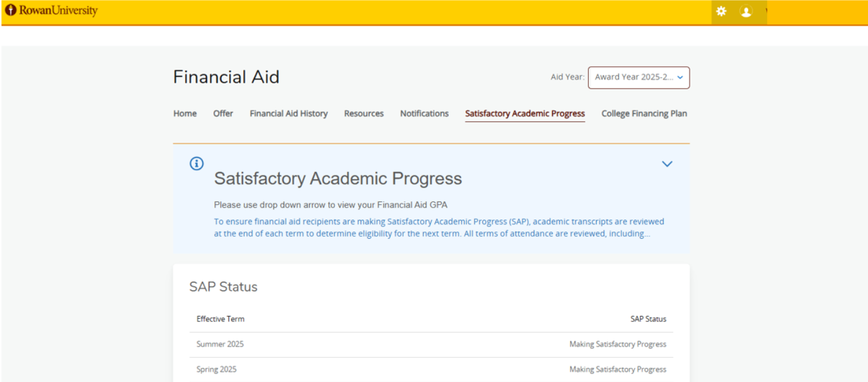Select the Summer 2025 term row

point(220,344)
